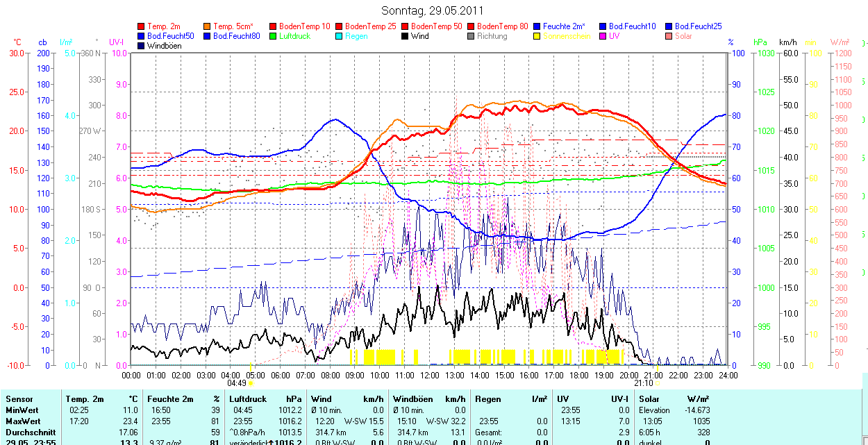
Task: Click the 12:00 label on time axis
Action: tap(430, 375)
